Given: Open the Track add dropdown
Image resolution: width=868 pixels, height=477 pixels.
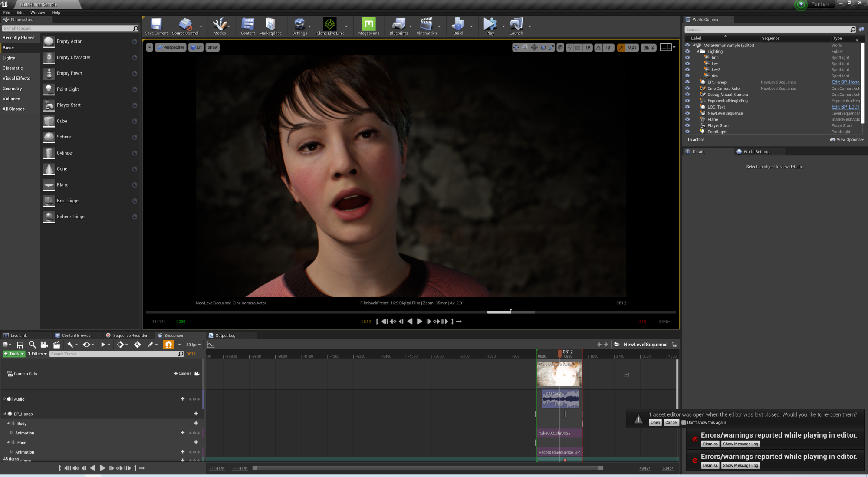Looking at the screenshot, I should [x=14, y=354].
